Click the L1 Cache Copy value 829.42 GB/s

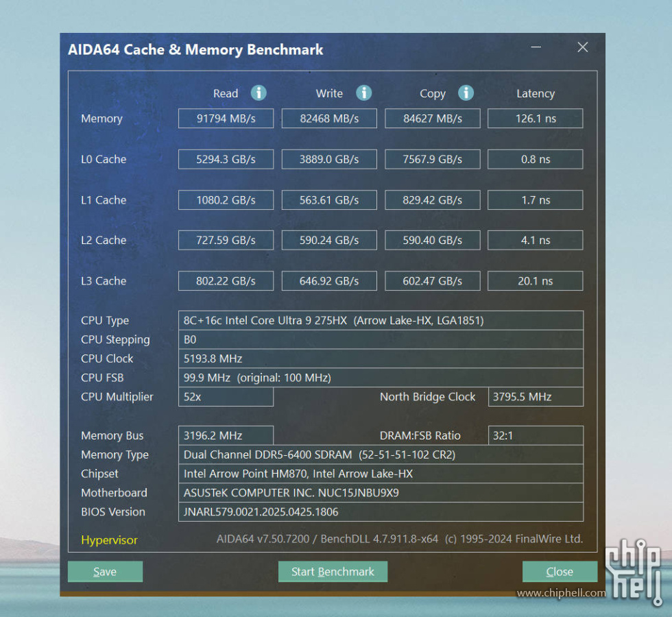(x=433, y=200)
